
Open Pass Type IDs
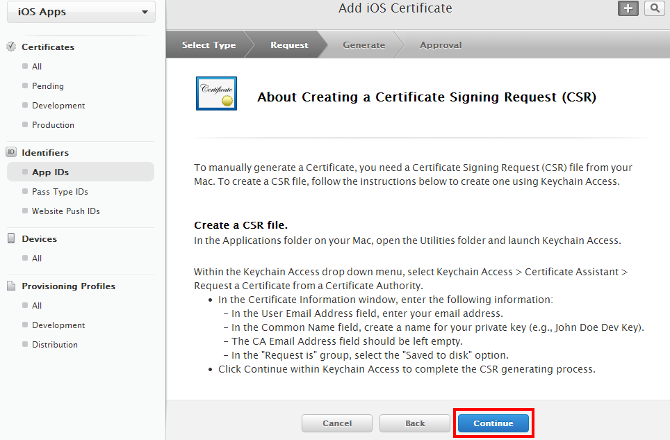tap(60, 191)
